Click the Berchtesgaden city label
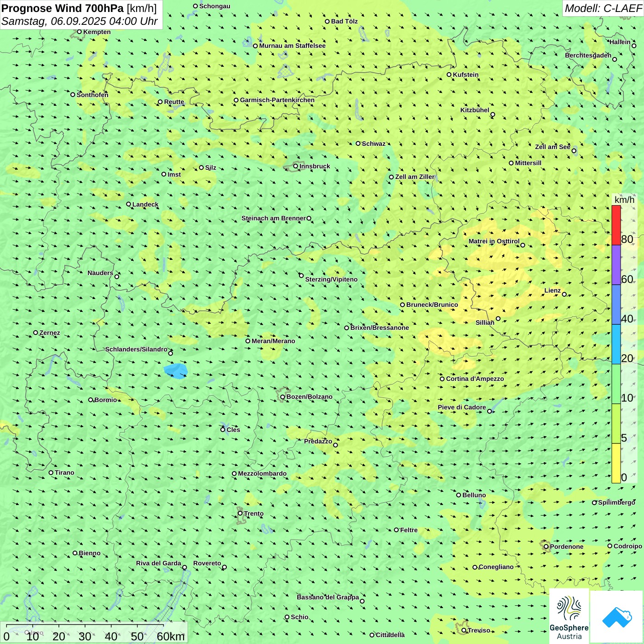Viewport: 644px width, 644px height. [x=588, y=55]
